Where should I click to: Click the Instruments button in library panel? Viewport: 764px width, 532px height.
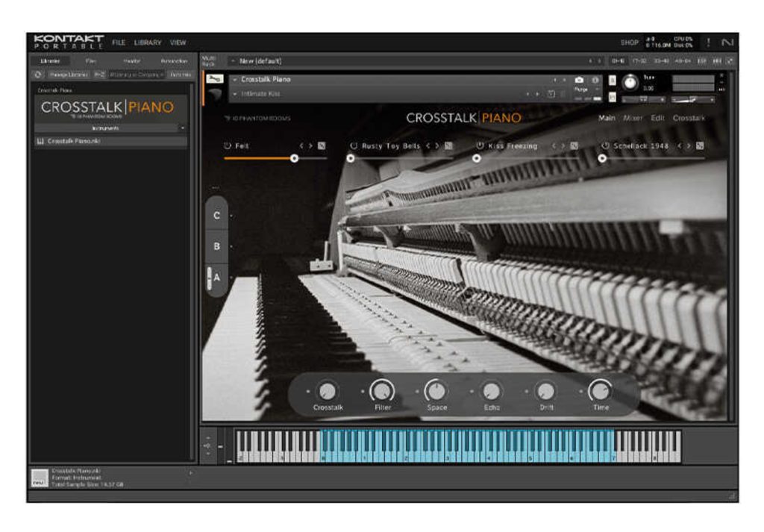click(x=105, y=128)
